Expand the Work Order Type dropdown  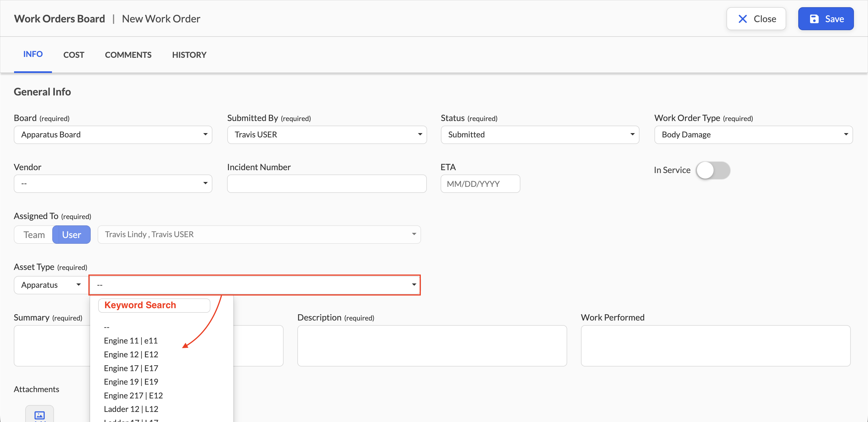753,135
